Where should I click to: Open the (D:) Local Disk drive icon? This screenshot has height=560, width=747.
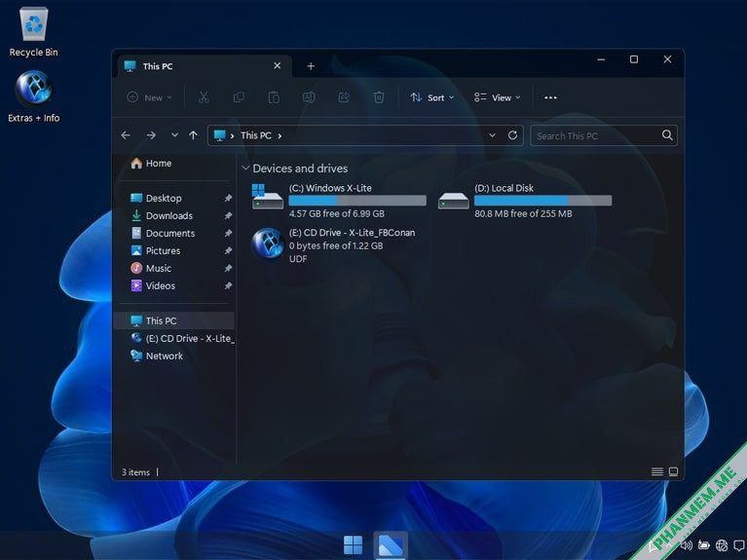pos(453,201)
